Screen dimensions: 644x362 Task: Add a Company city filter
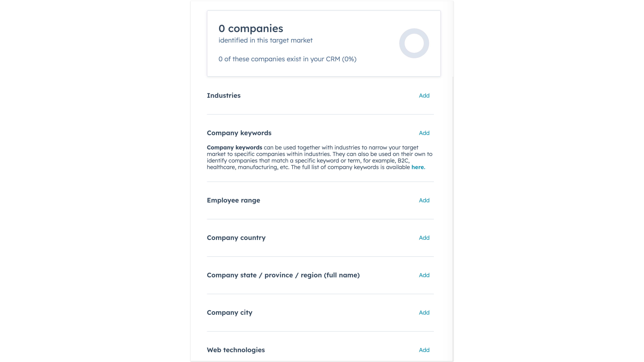pyautogui.click(x=424, y=313)
